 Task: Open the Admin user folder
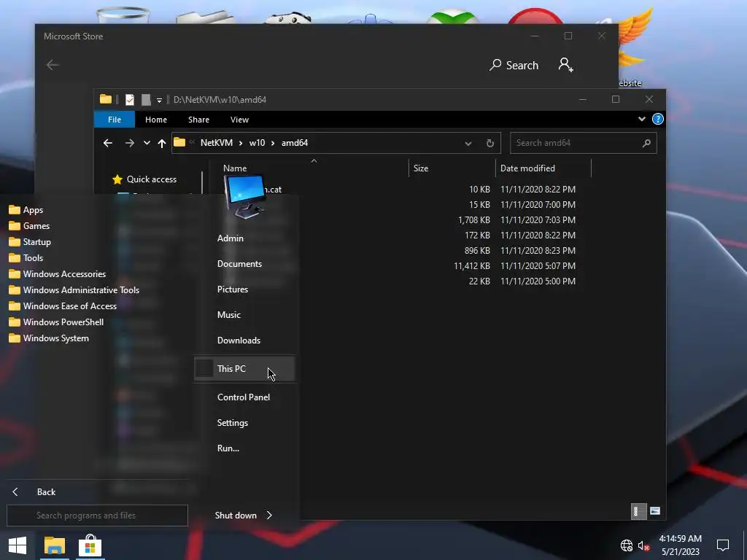(231, 238)
